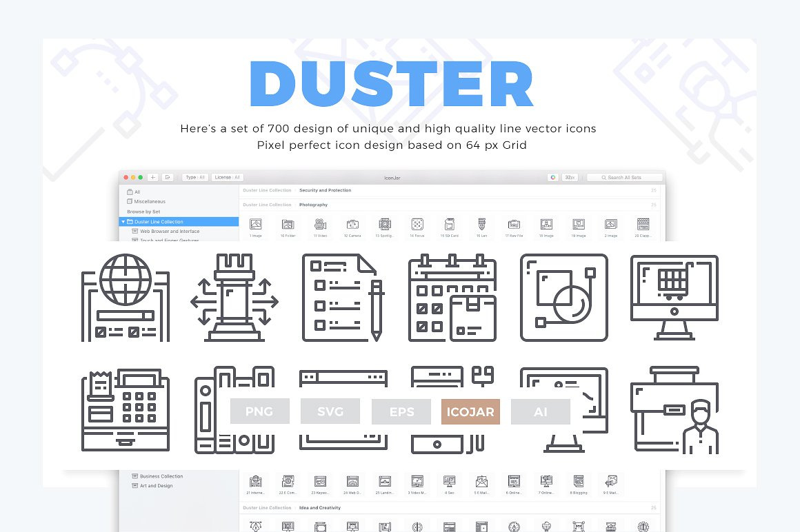Open the color filter wheel

click(552, 177)
